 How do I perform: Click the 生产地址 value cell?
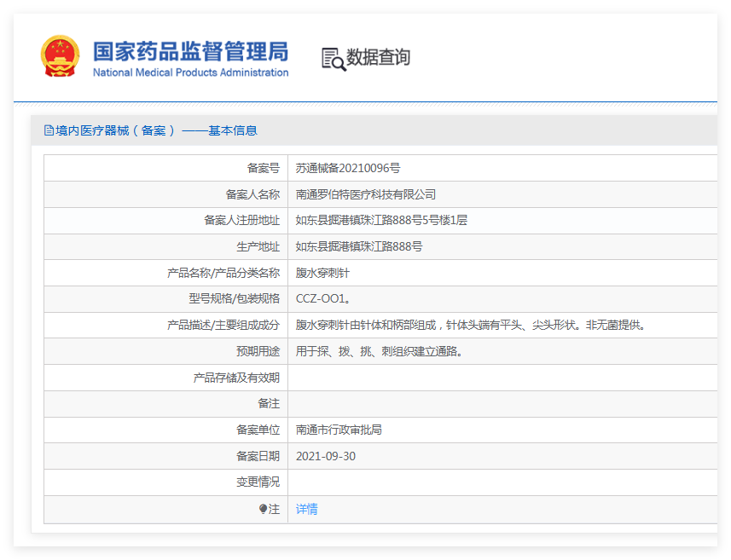(x=359, y=246)
